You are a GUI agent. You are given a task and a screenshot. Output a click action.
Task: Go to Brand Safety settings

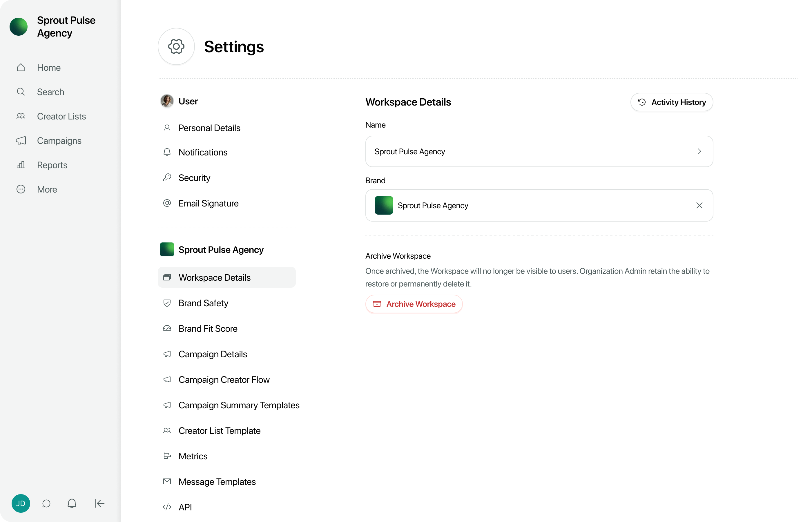click(x=203, y=303)
